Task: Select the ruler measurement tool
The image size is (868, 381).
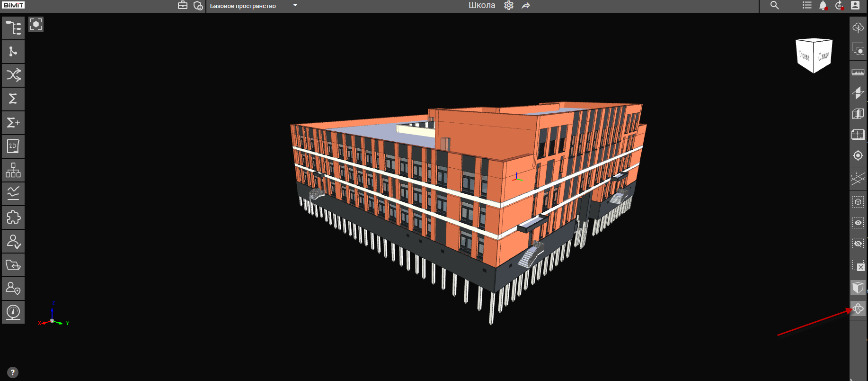Action: 858,73
